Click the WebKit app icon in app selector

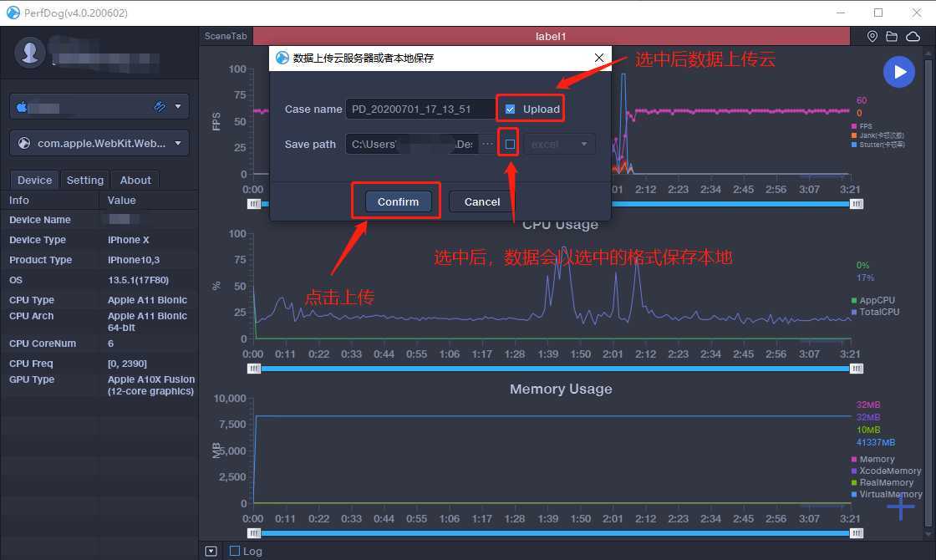pos(24,143)
